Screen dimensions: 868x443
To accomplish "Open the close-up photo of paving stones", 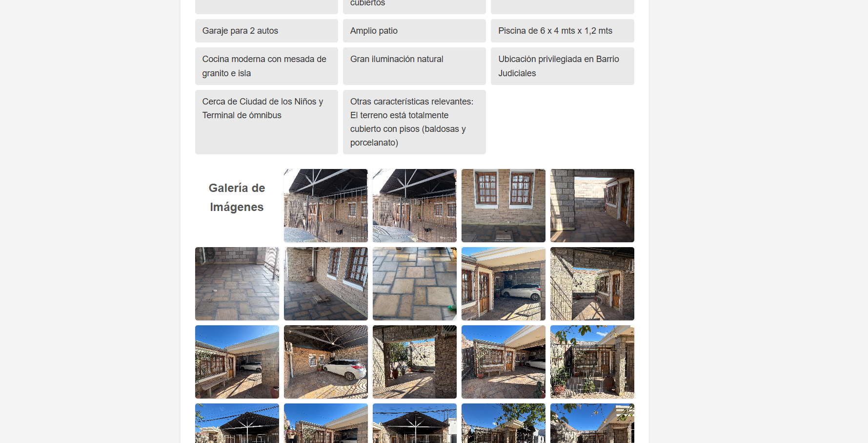I will coord(414,283).
